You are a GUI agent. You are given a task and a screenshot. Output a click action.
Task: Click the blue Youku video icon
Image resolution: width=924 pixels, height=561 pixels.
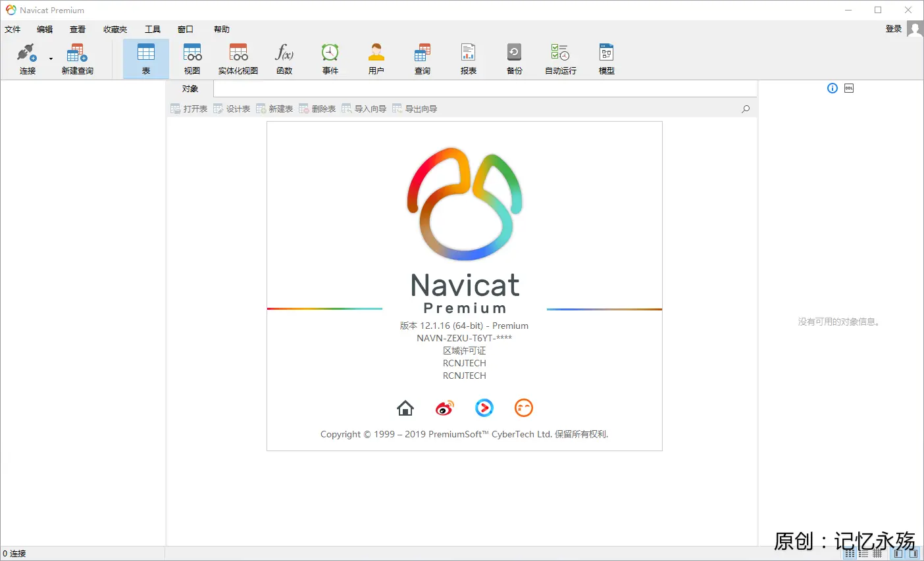[x=484, y=408]
